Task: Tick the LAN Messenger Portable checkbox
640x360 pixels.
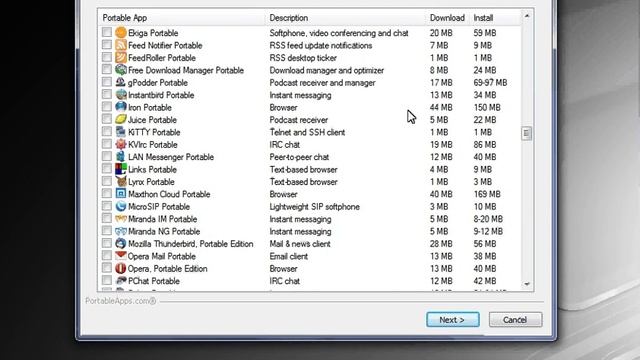Action: click(x=107, y=156)
